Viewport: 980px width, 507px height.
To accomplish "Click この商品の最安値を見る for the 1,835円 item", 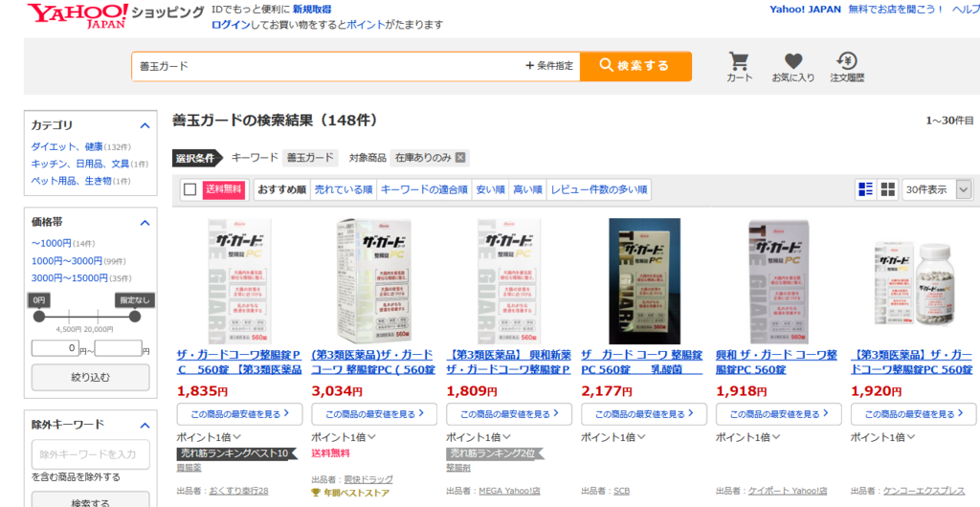I will click(239, 414).
